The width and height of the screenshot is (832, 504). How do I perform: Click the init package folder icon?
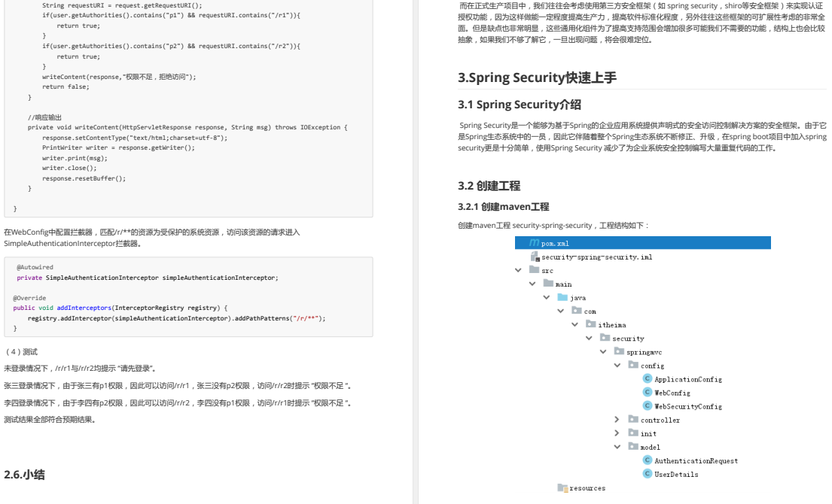click(633, 433)
